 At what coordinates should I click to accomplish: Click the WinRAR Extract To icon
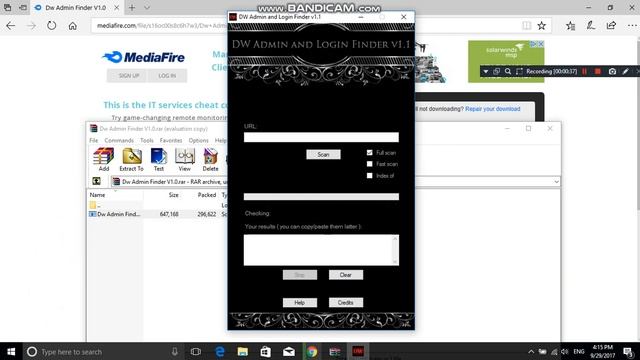[x=131, y=159]
